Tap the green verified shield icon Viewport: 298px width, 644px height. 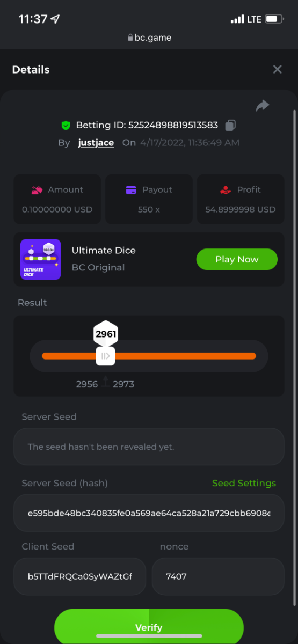(x=66, y=126)
